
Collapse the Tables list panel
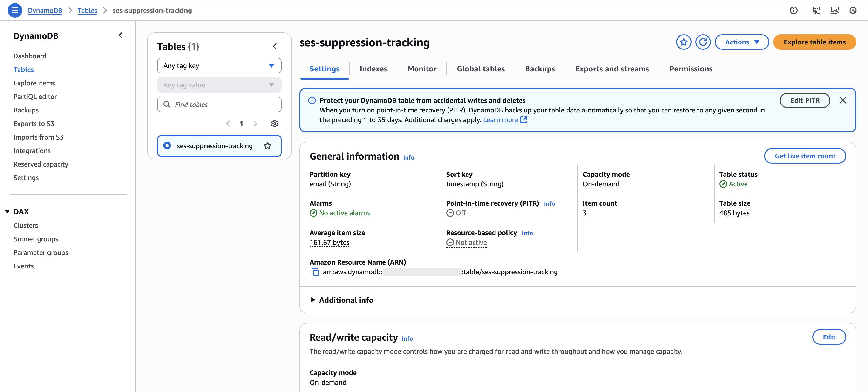275,47
